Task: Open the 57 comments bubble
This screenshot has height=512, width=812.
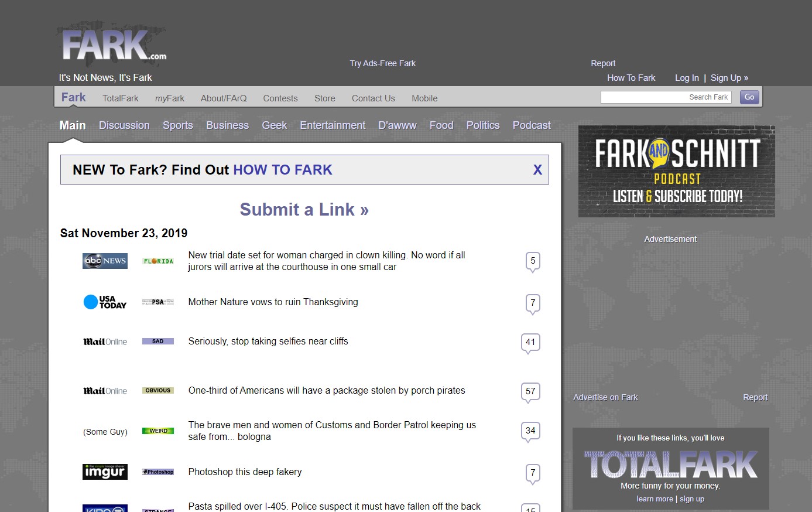Action: (530, 392)
